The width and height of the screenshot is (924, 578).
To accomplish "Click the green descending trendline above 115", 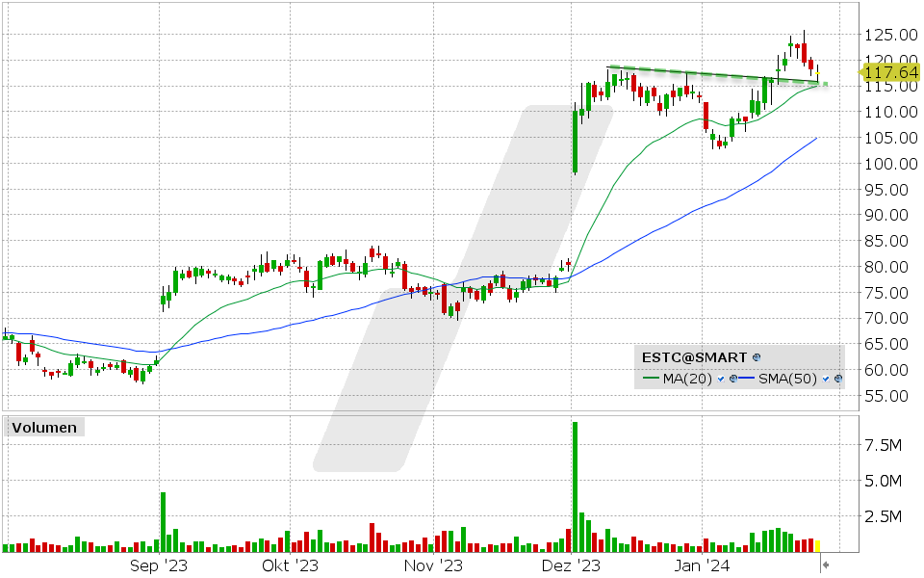I will (712, 75).
